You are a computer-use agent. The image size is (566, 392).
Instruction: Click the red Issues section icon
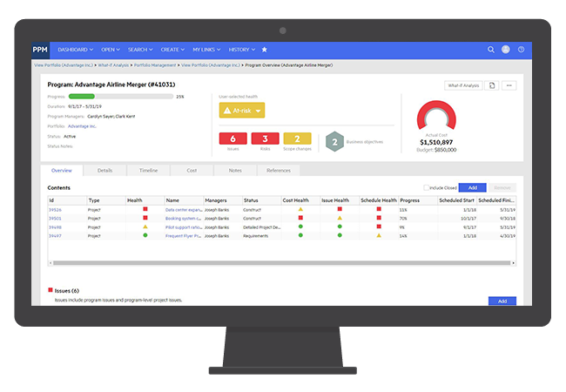tap(51, 290)
